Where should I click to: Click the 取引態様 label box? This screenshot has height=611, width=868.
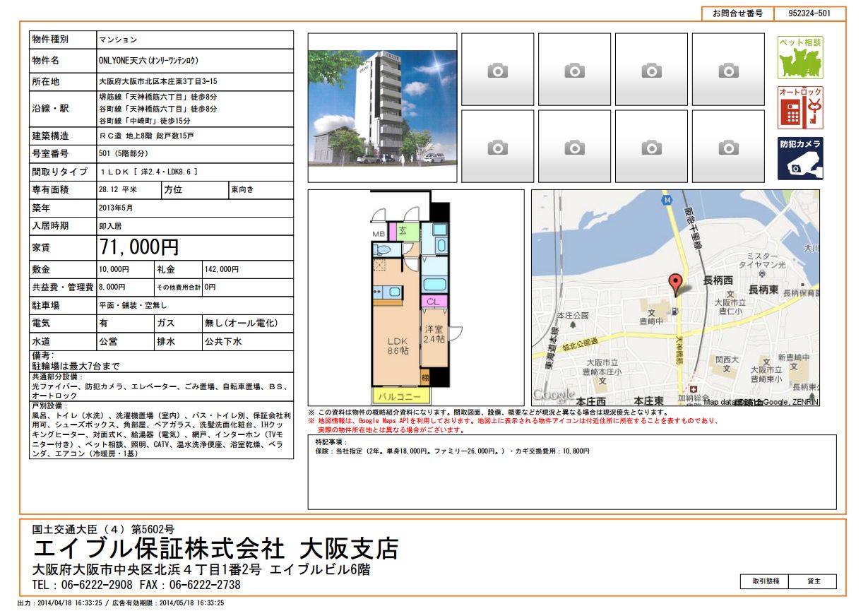[766, 581]
